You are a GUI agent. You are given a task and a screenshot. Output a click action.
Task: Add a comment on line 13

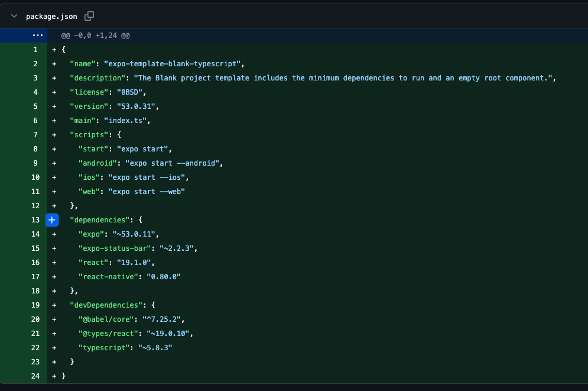[52, 220]
